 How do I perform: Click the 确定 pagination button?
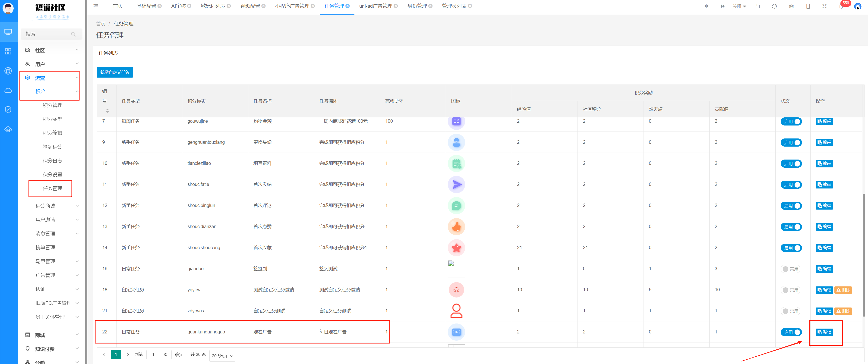(179, 355)
